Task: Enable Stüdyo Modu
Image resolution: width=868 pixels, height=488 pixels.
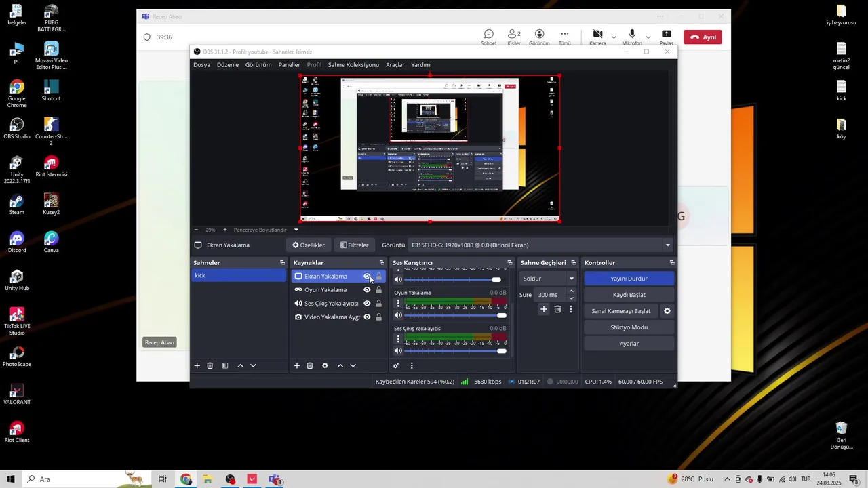Action: pyautogui.click(x=629, y=327)
